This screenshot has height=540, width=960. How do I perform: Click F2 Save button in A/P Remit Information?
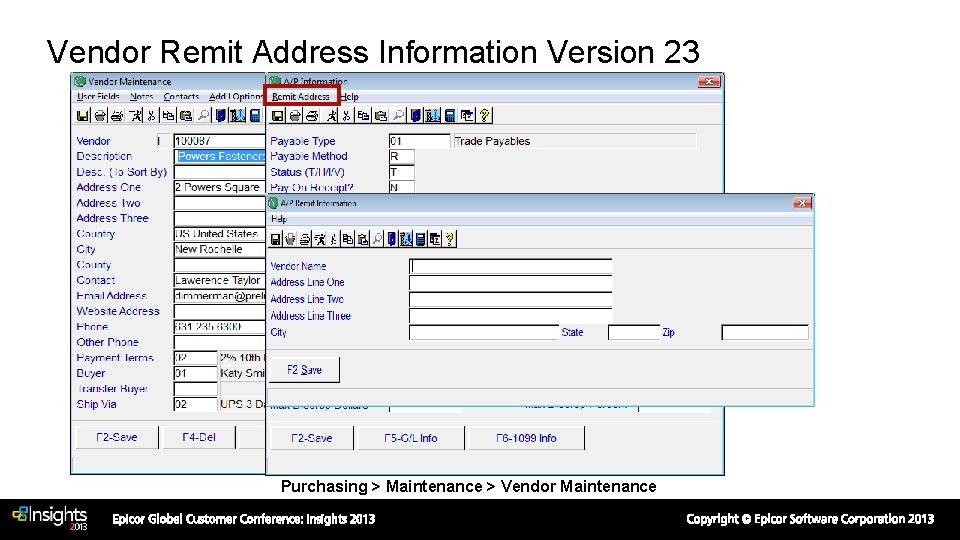pos(304,370)
